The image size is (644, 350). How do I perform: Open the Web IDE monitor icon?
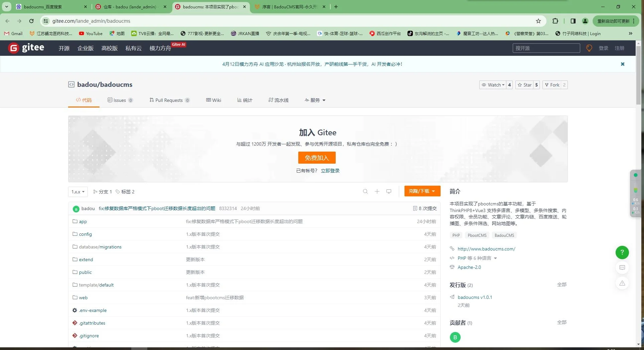coord(388,191)
